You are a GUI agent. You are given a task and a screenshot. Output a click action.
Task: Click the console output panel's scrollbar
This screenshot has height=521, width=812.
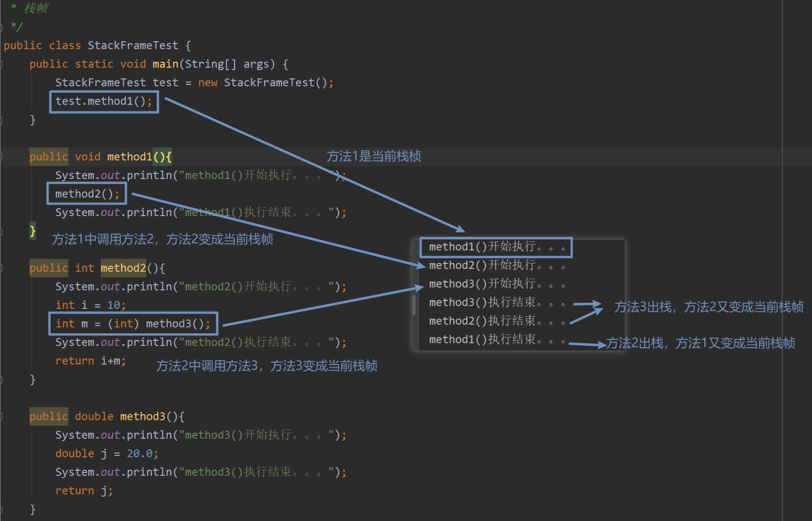(x=414, y=305)
